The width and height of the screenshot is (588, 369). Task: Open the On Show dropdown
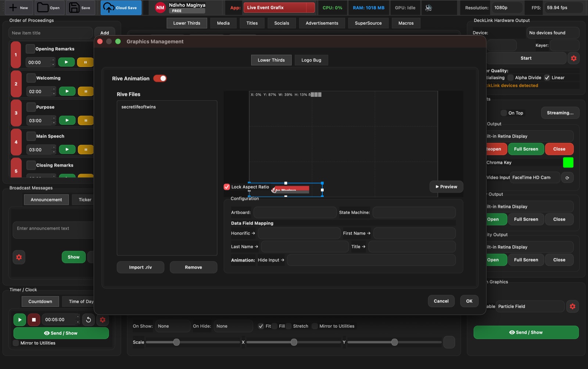click(173, 326)
